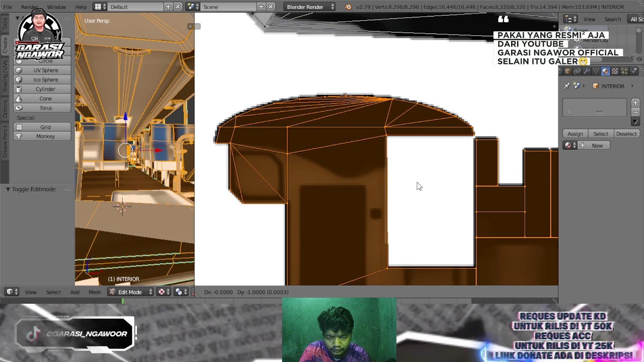The width and height of the screenshot is (644, 362).
Task: Add a new screen layout with plus
Action: pos(168,7)
